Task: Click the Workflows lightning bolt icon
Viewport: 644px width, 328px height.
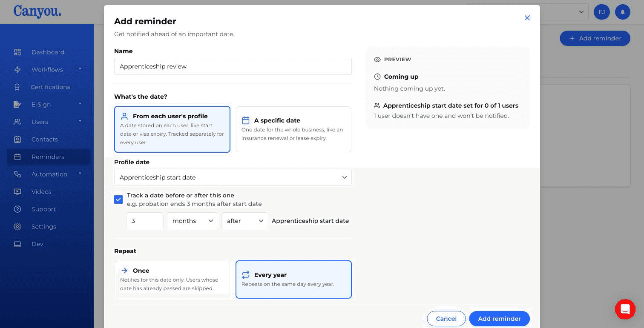Action: pyautogui.click(x=17, y=70)
